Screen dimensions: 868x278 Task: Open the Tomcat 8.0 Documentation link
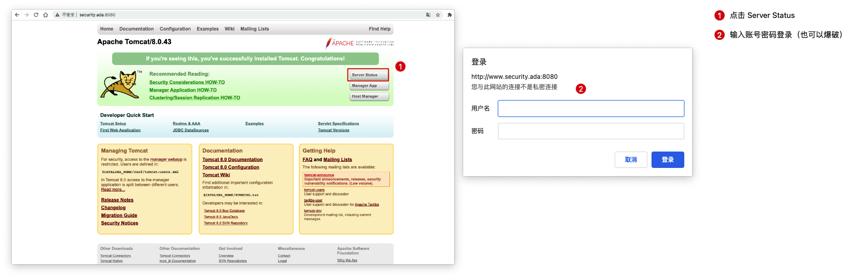coord(232,160)
